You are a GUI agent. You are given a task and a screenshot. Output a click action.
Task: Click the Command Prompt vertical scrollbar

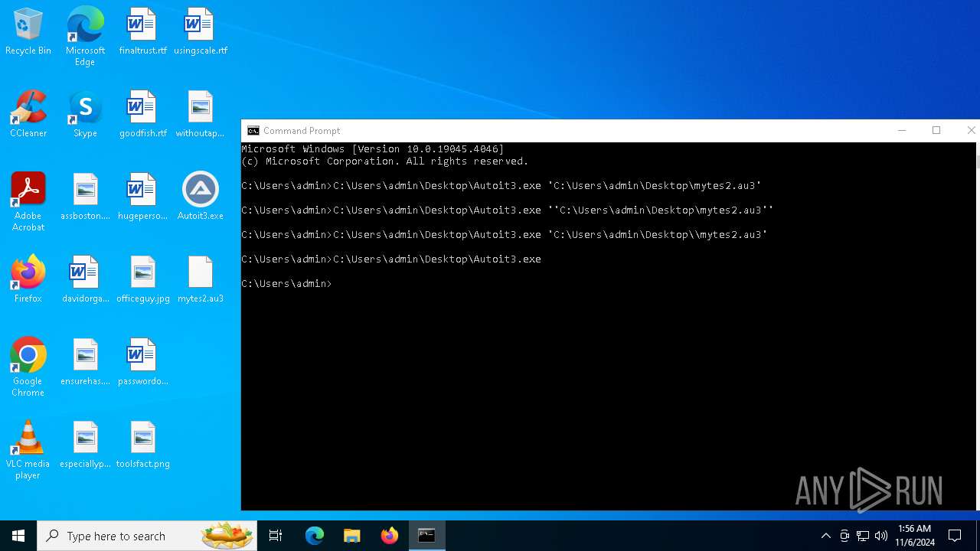(x=977, y=326)
